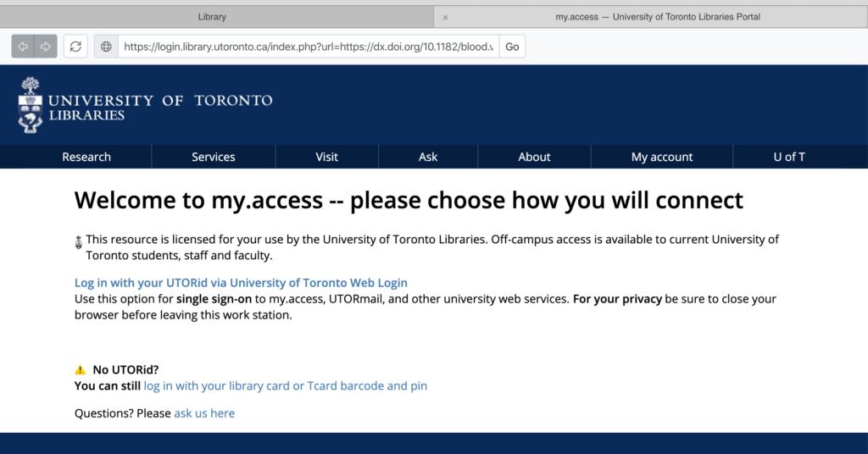The width and height of the screenshot is (868, 454).
Task: Click the small crest icon beside license text
Action: coord(79,242)
